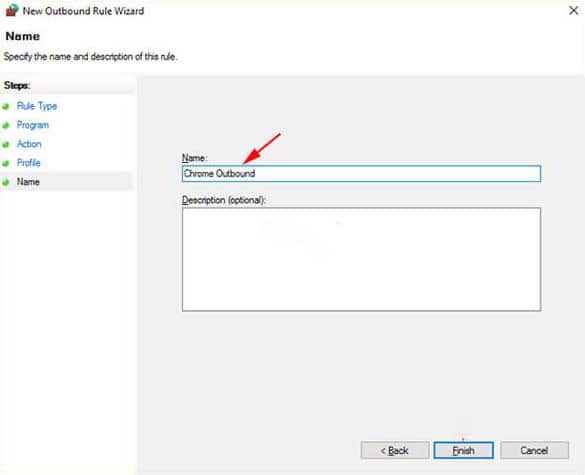Viewport: 585px width, 475px height.
Task: Select the Name step in sidebar
Action: tap(28, 182)
